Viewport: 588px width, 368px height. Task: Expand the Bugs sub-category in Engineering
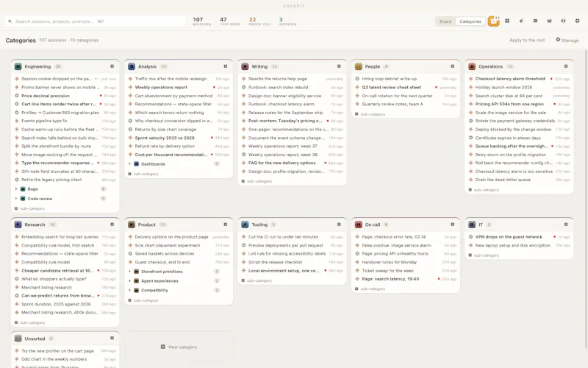16,189
